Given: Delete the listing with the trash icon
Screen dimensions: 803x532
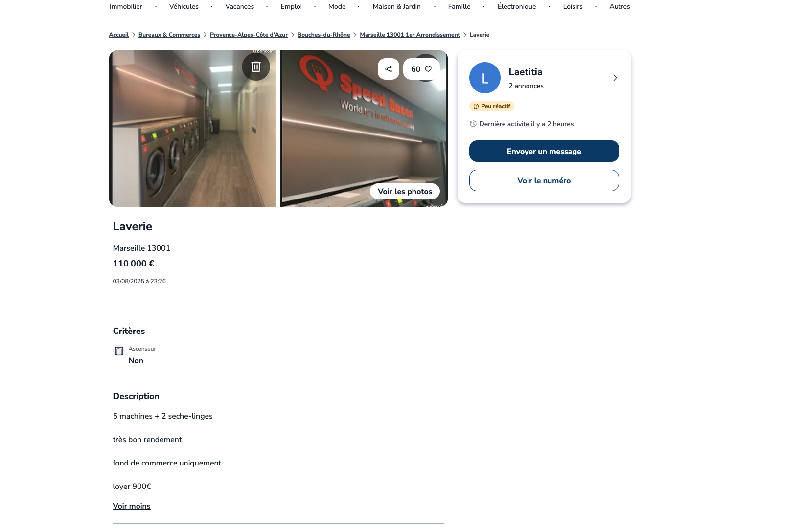Looking at the screenshot, I should click(256, 66).
